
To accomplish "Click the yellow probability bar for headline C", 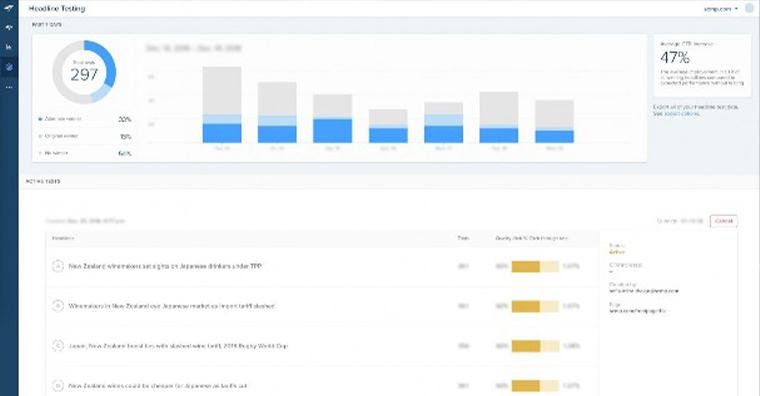I will coord(535,346).
